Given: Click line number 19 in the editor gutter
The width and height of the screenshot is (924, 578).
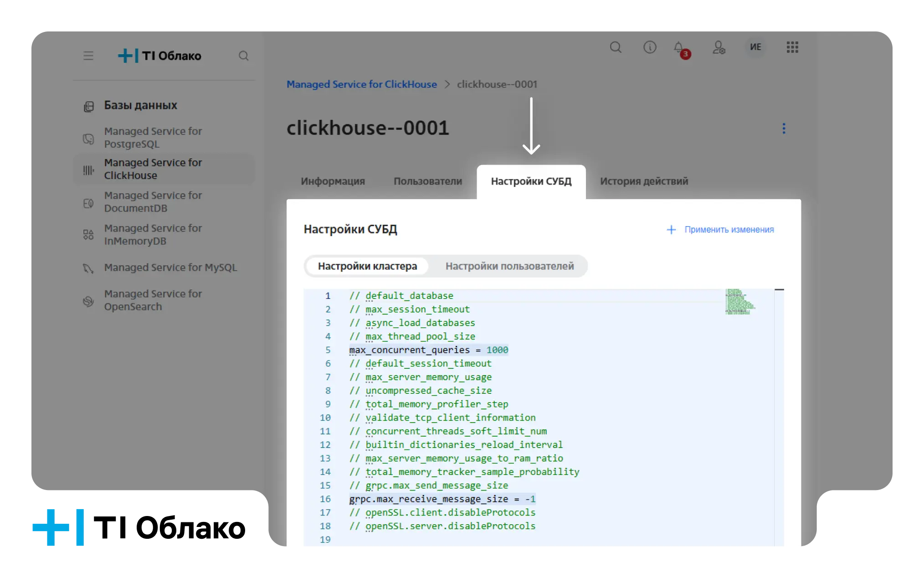Looking at the screenshot, I should tap(325, 540).
